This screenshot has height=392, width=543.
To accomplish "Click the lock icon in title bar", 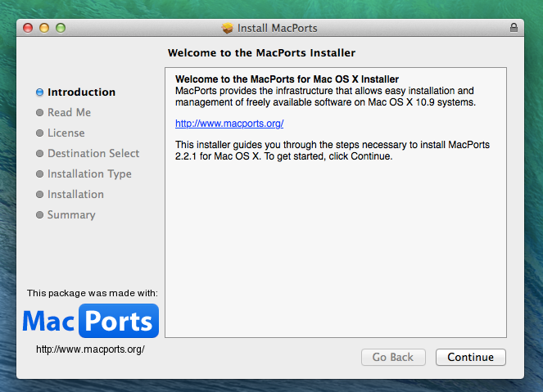I will click(x=514, y=28).
